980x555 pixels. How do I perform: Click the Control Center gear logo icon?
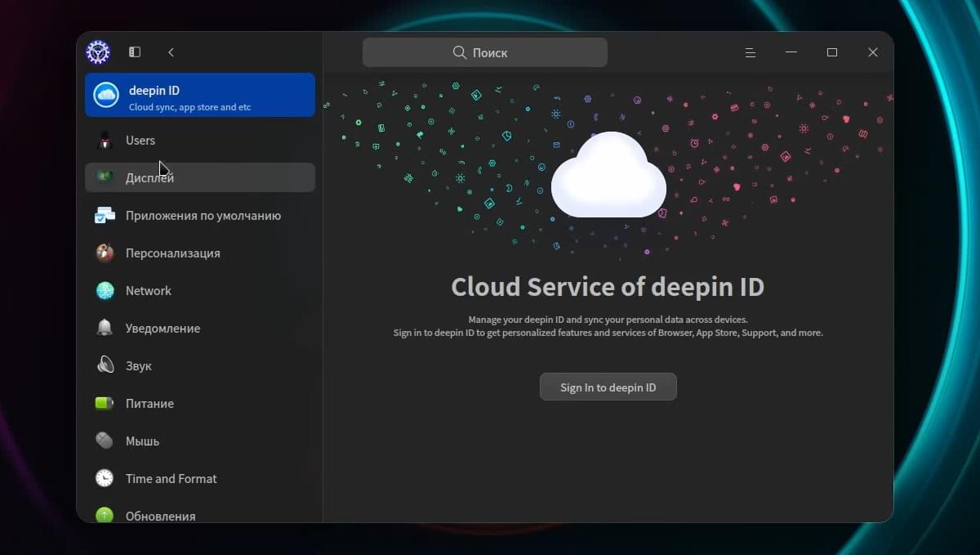98,52
